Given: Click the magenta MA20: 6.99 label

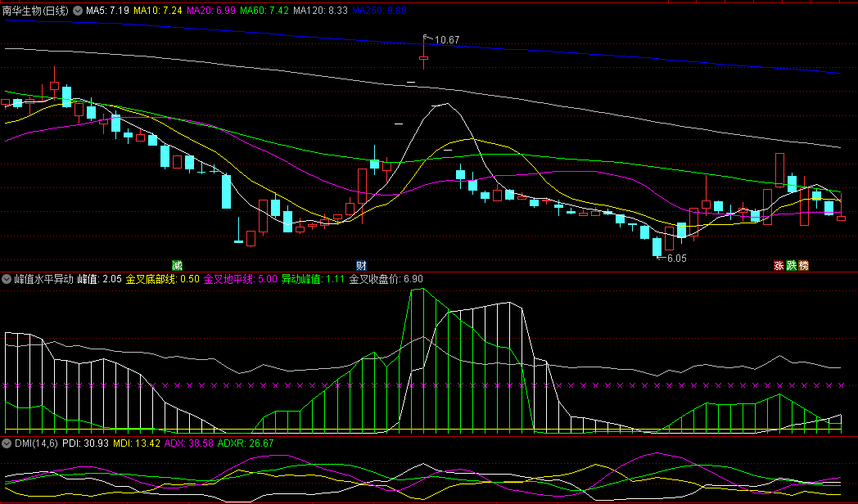Looking at the screenshot, I should click(x=211, y=11).
